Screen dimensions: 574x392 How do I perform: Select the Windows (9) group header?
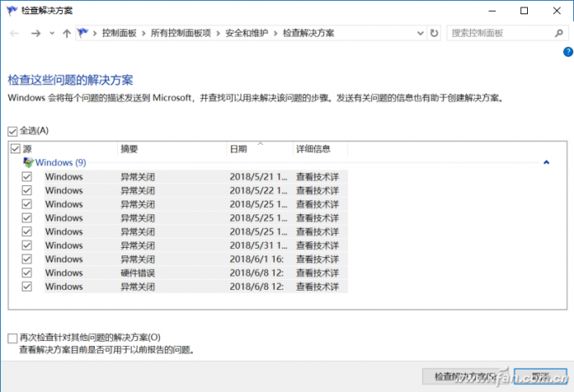click(60, 162)
